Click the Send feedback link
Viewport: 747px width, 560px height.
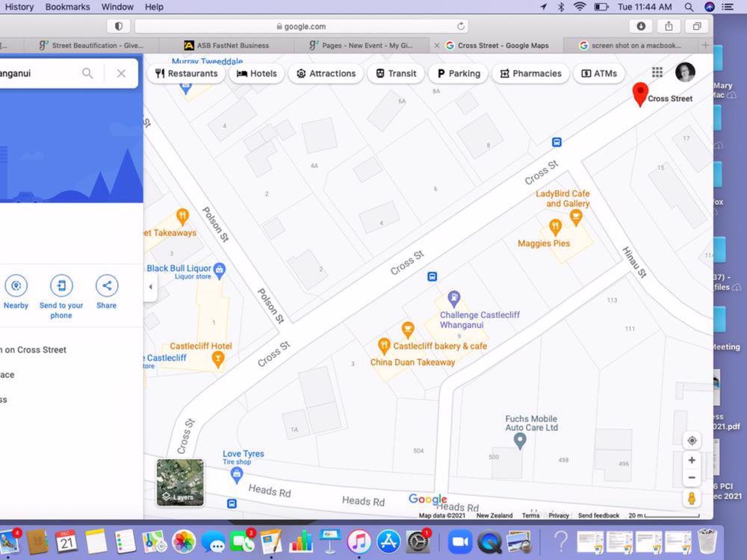[598, 516]
